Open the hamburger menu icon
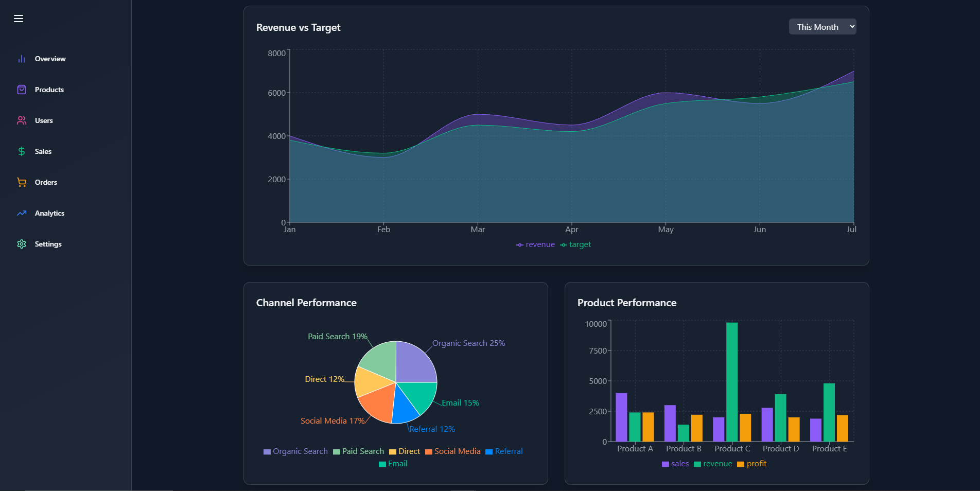 19,19
